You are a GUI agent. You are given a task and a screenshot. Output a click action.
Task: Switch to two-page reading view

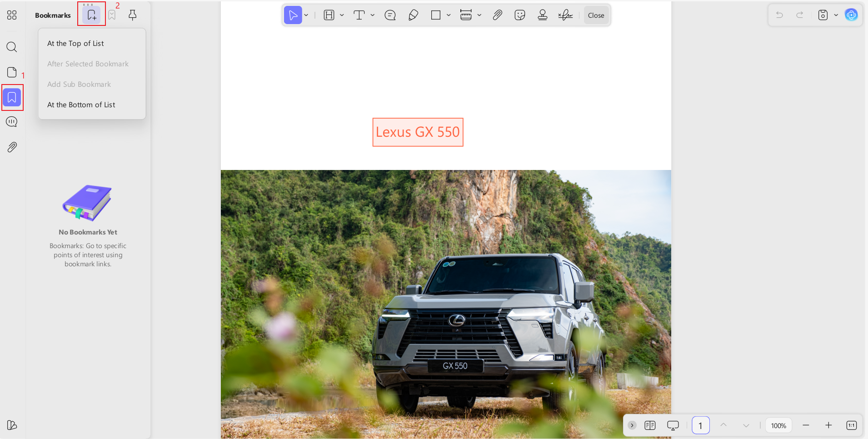click(x=651, y=425)
